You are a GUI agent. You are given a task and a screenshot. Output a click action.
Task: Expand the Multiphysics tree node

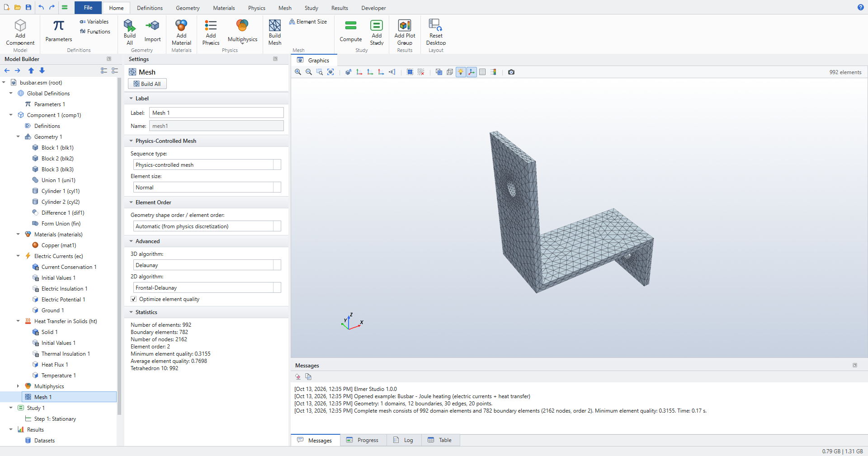click(x=18, y=386)
